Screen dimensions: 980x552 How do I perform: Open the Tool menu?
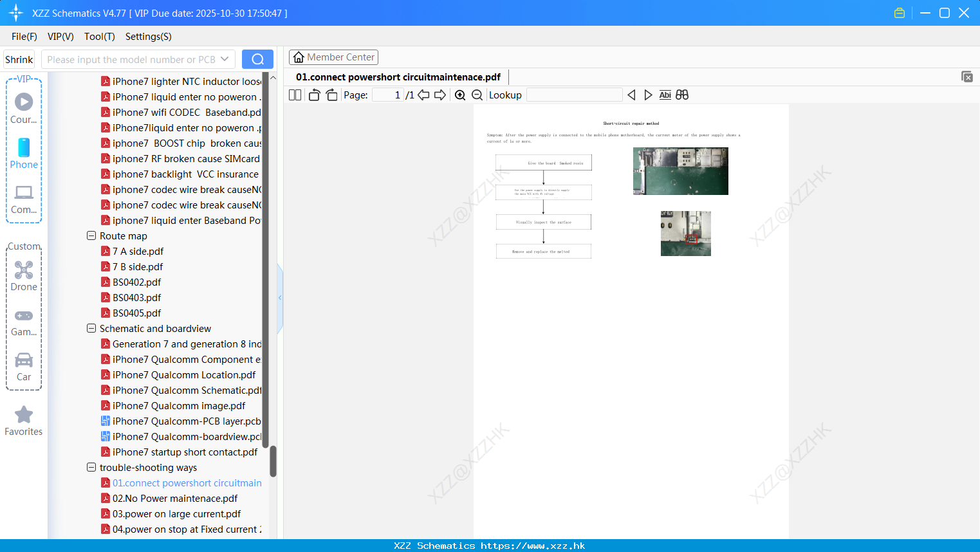coord(100,37)
